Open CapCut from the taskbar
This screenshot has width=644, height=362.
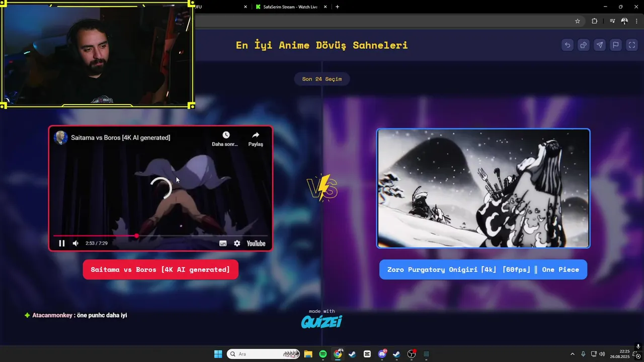coord(367,354)
